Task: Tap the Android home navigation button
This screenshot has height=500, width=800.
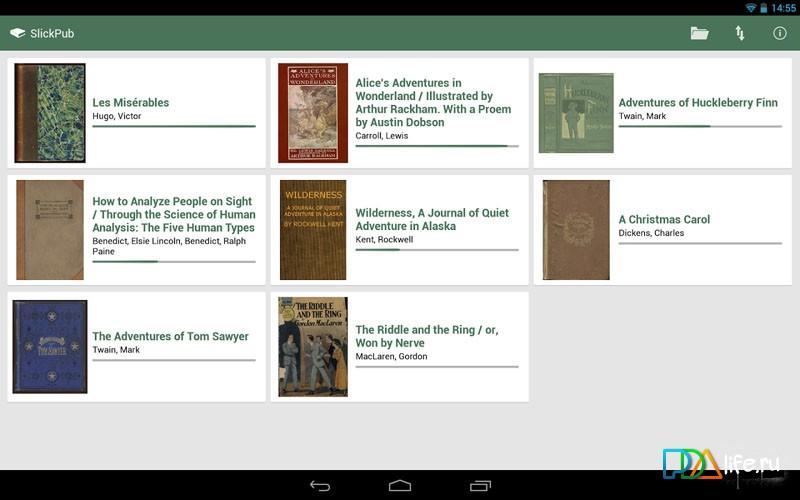Action: click(399, 486)
